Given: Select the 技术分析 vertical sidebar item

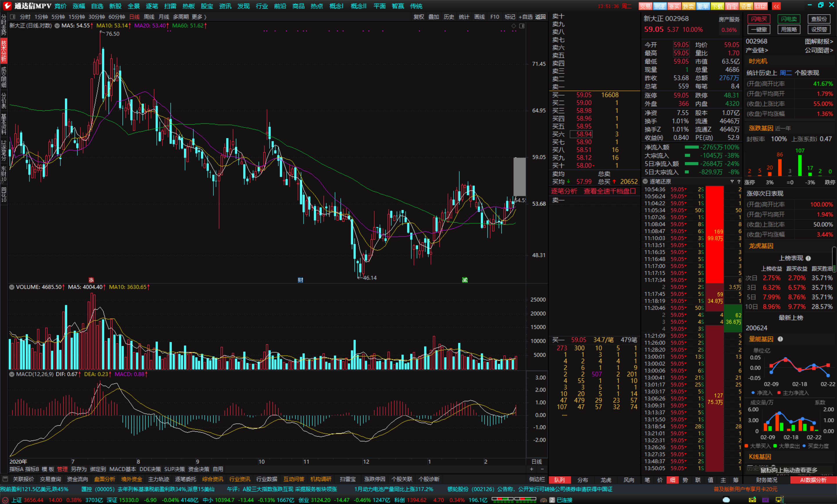Looking at the screenshot, I should (4, 51).
